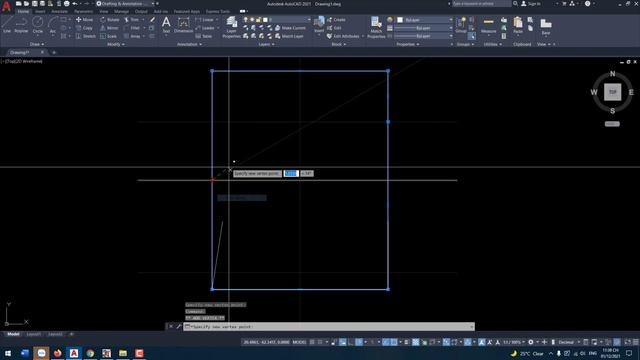Viewport: 640px width, 360px height.
Task: Toggle lineweight display in status bar
Action: pyautogui.click(x=407, y=342)
